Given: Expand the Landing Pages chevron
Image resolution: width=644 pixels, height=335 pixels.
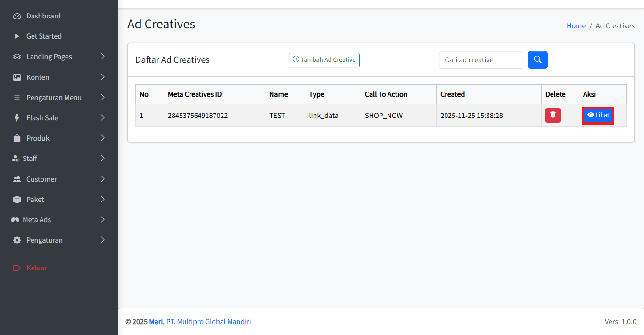Looking at the screenshot, I should coord(103,57).
